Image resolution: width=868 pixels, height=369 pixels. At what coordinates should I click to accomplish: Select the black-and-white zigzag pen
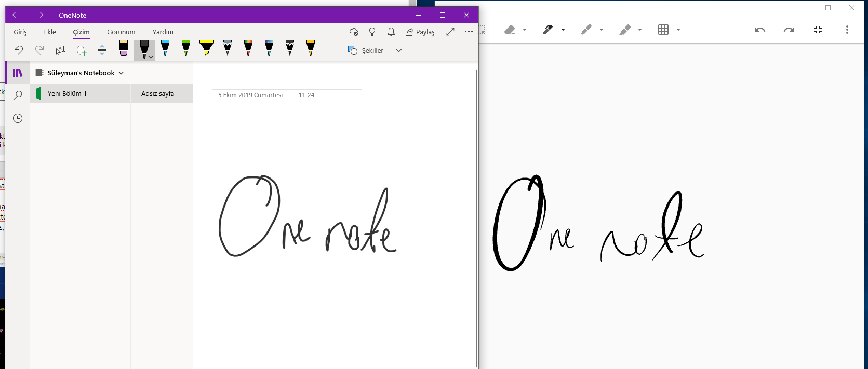(290, 48)
